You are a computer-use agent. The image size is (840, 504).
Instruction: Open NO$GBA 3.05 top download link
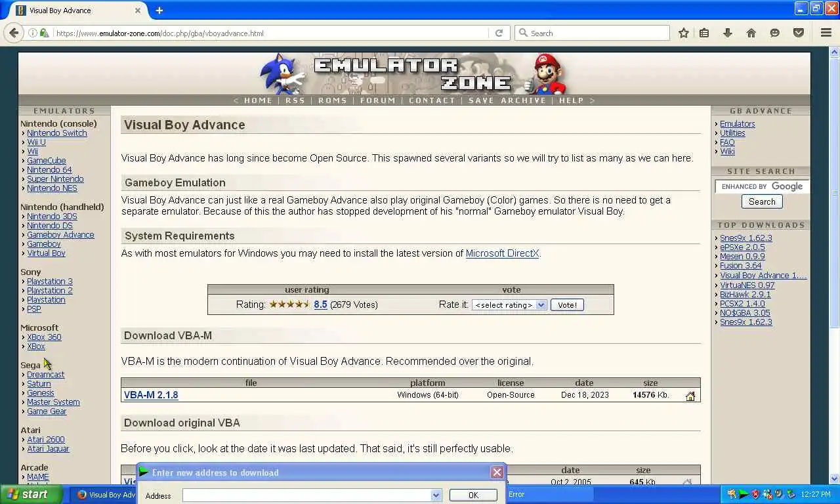[x=745, y=313]
